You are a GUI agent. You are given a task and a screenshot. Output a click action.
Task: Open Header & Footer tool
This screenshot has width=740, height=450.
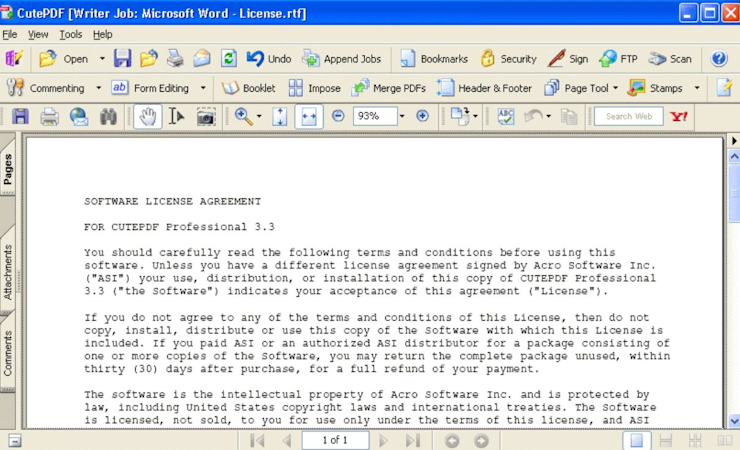click(484, 88)
